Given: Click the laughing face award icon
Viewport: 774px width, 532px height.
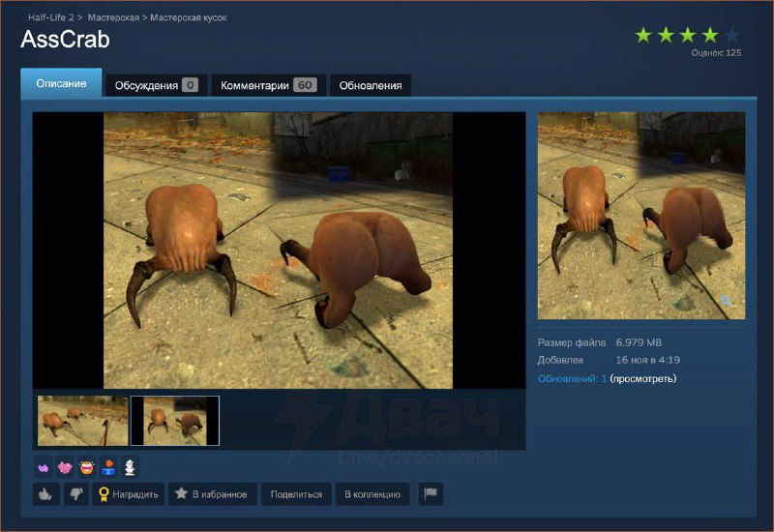Looking at the screenshot, I should [x=86, y=467].
